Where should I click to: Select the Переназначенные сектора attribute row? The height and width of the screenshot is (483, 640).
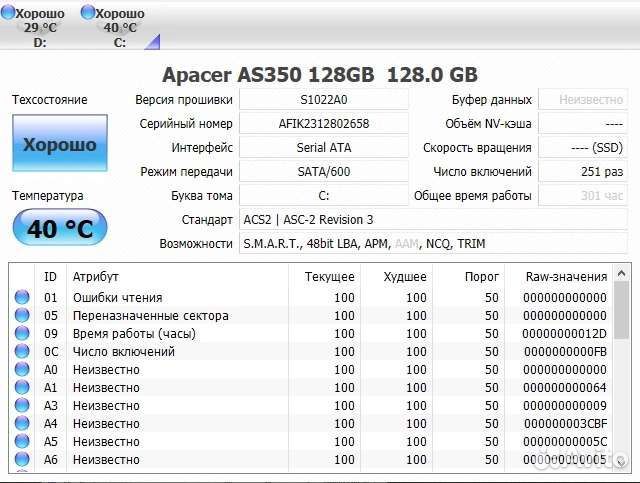pyautogui.click(x=311, y=315)
